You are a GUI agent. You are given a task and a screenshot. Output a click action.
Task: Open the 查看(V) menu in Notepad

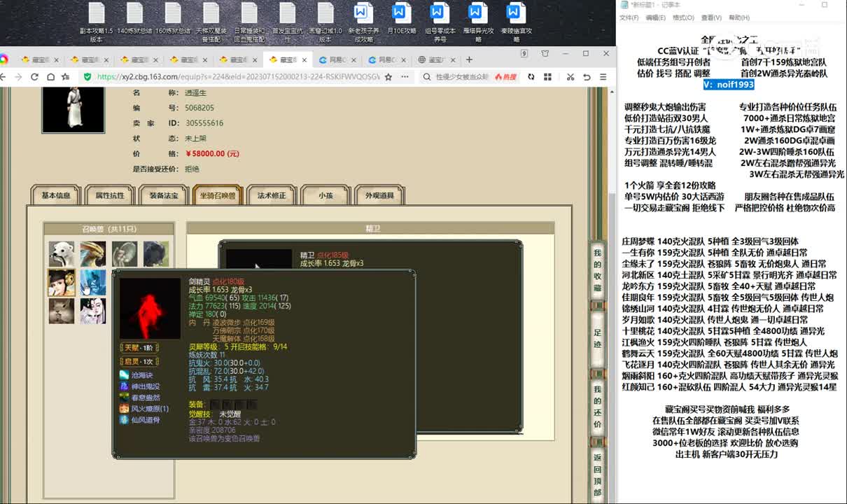(x=711, y=17)
